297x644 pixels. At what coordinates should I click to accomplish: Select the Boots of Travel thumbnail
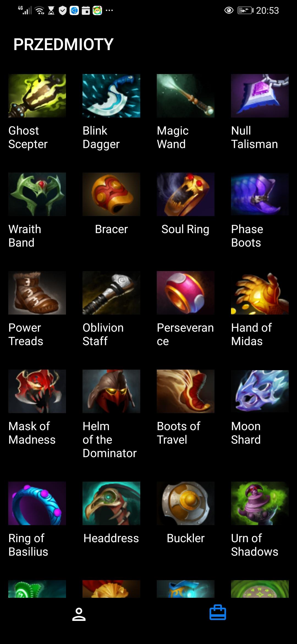click(186, 391)
